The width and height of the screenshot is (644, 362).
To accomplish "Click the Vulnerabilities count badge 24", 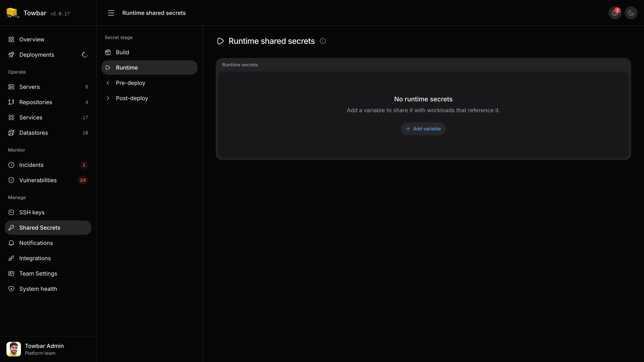I will click(83, 180).
